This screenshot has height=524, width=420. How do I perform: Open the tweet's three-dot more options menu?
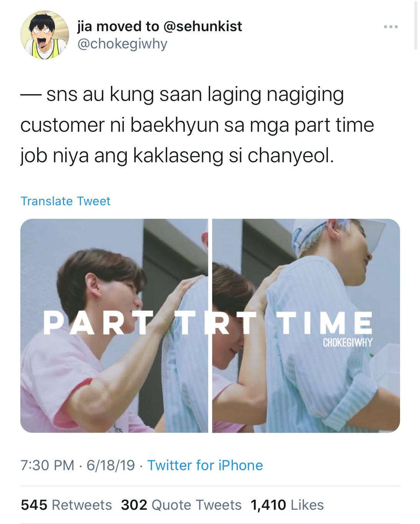pos(390,27)
